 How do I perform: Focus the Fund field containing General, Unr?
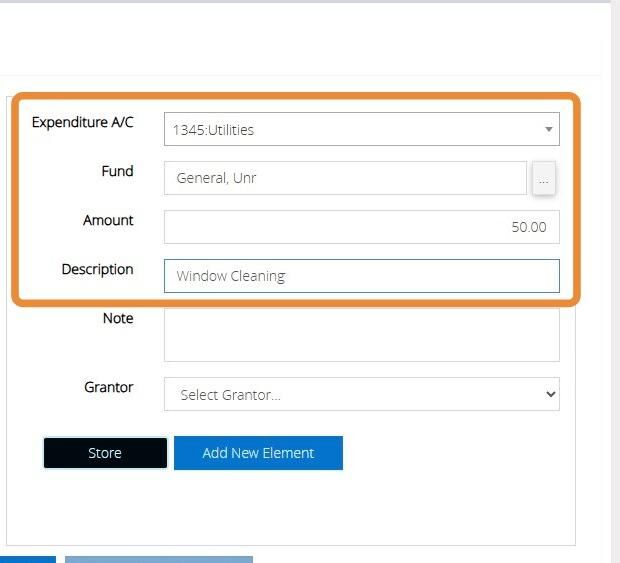coord(345,178)
